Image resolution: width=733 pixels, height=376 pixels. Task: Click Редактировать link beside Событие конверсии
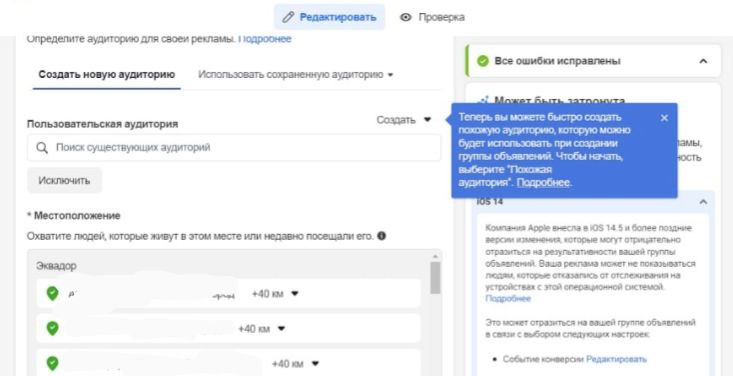(617, 359)
